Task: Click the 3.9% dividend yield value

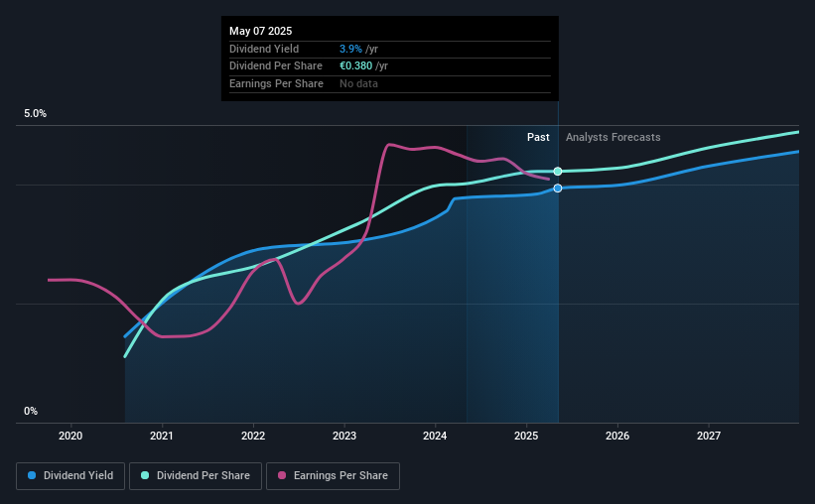Action: (350, 49)
